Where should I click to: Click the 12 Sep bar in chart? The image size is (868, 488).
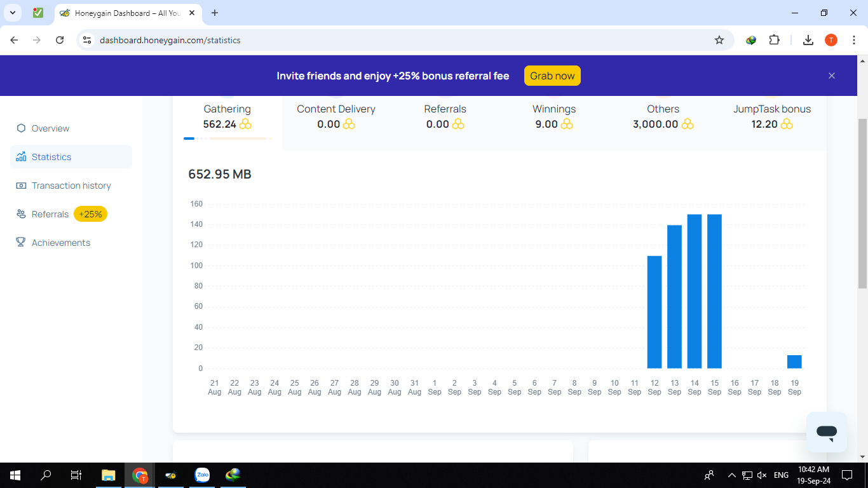pos(654,312)
